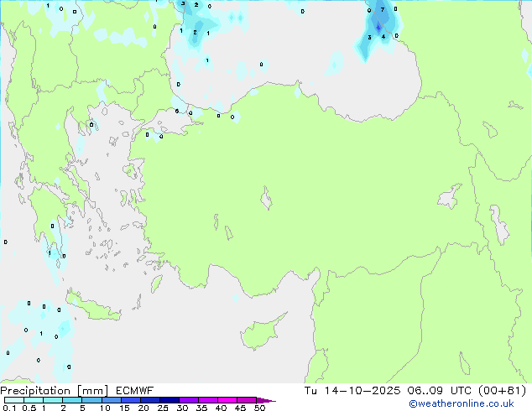Screen dimensions: 532x411
Task: Click the legend label "35"
Action: click(x=202, y=408)
